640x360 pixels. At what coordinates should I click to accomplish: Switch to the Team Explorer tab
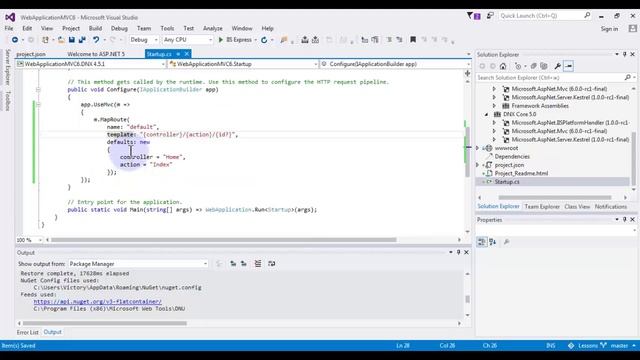(x=542, y=207)
